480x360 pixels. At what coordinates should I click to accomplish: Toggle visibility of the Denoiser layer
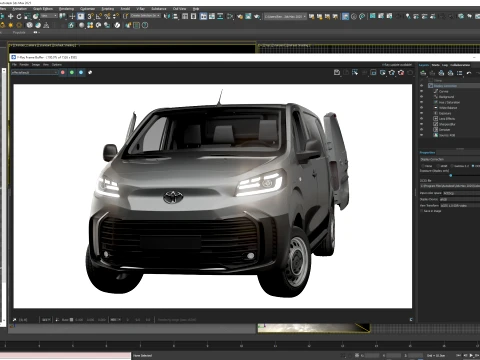(x=422, y=130)
